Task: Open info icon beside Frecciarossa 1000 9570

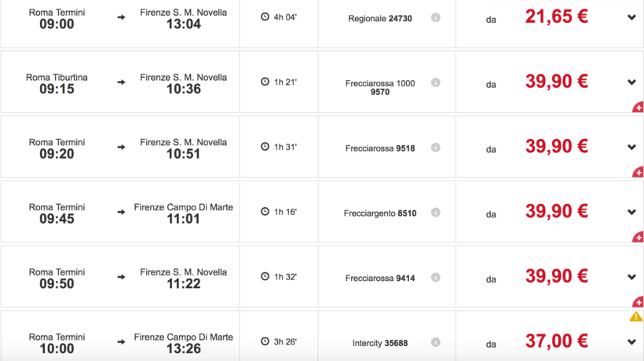Action: [435, 82]
